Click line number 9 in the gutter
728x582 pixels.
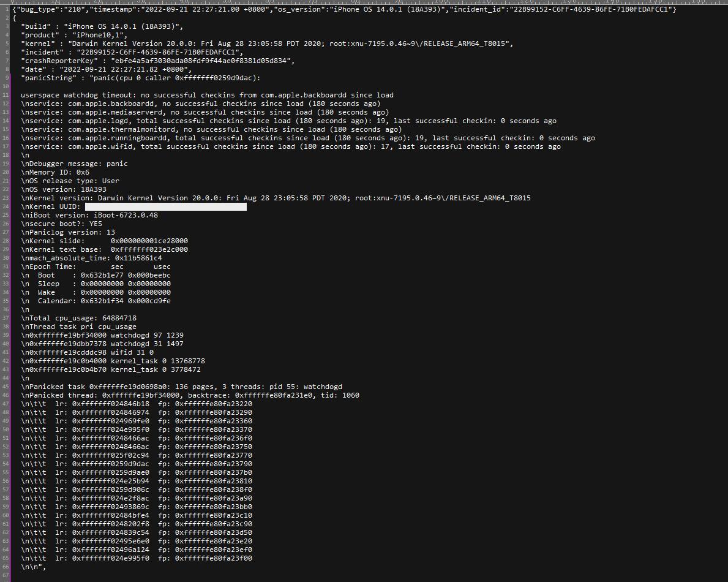[x=6, y=78]
